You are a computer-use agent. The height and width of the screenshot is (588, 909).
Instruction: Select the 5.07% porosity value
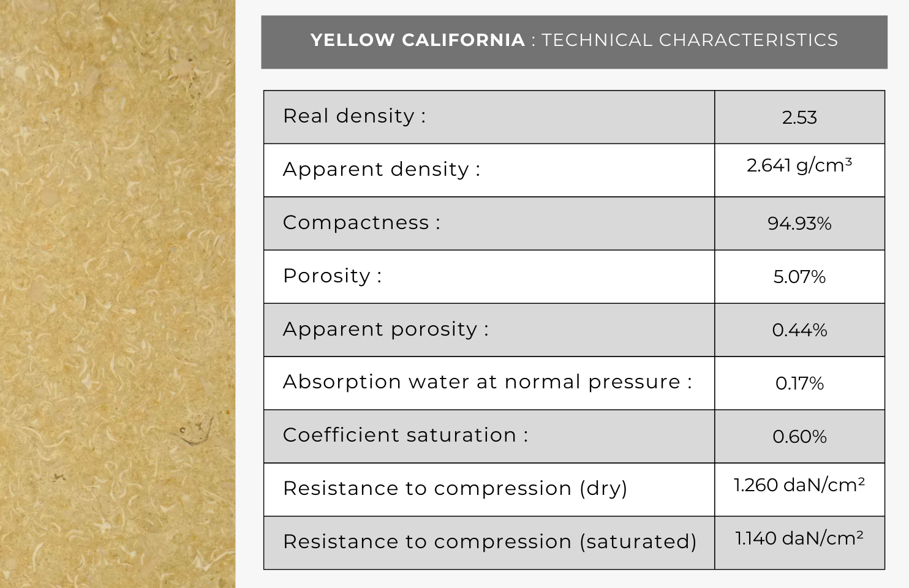[x=799, y=277]
